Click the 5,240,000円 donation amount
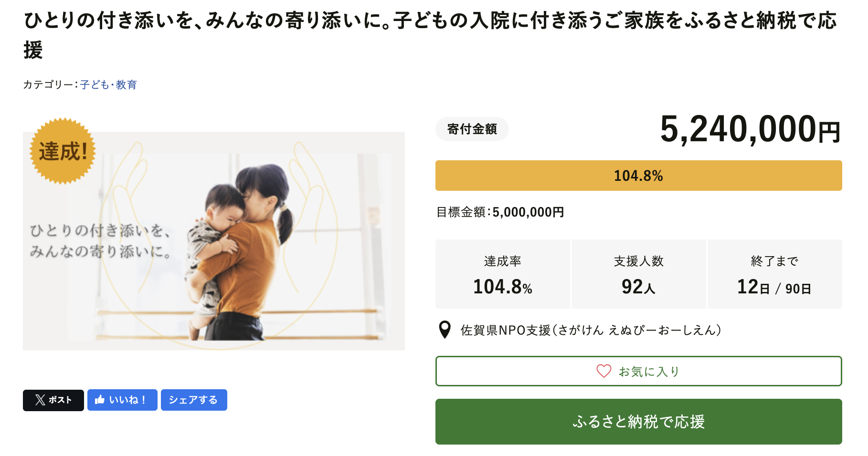Viewport: 868px width, 456px height. (x=750, y=130)
